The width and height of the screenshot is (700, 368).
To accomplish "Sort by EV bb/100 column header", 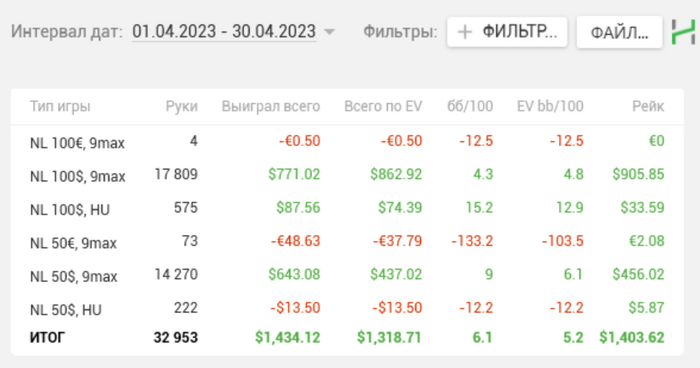I will coord(550,106).
